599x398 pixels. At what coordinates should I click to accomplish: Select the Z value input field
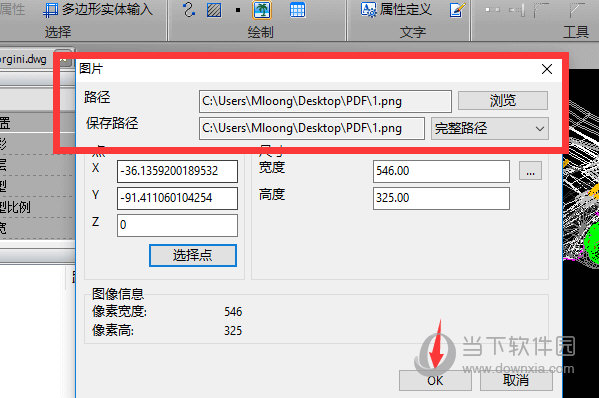[x=177, y=225]
